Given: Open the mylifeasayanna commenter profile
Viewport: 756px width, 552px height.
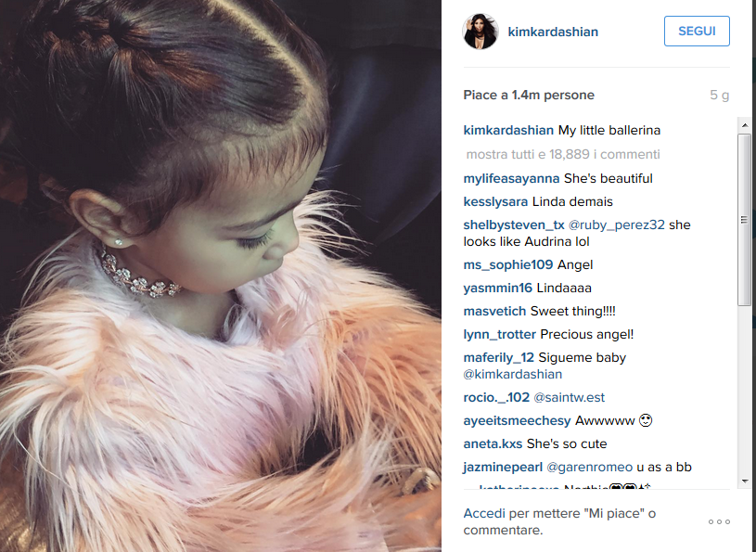Looking at the screenshot, I should click(x=511, y=178).
